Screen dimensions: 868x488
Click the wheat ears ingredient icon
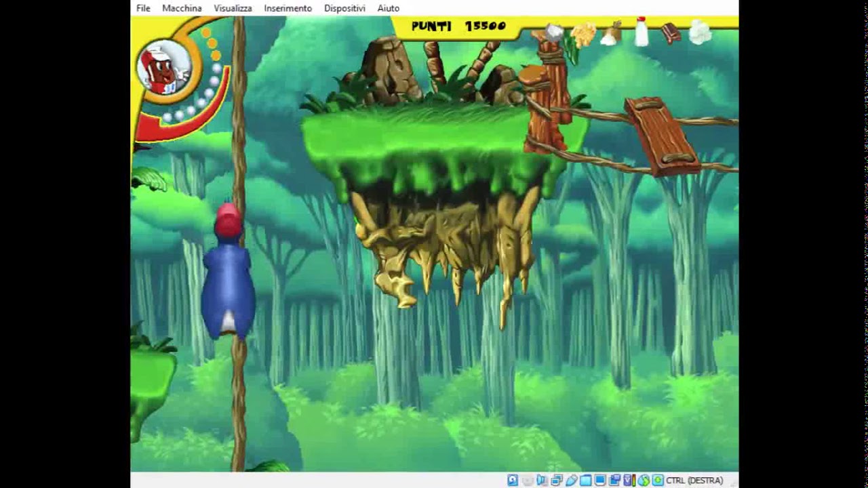[x=583, y=34]
